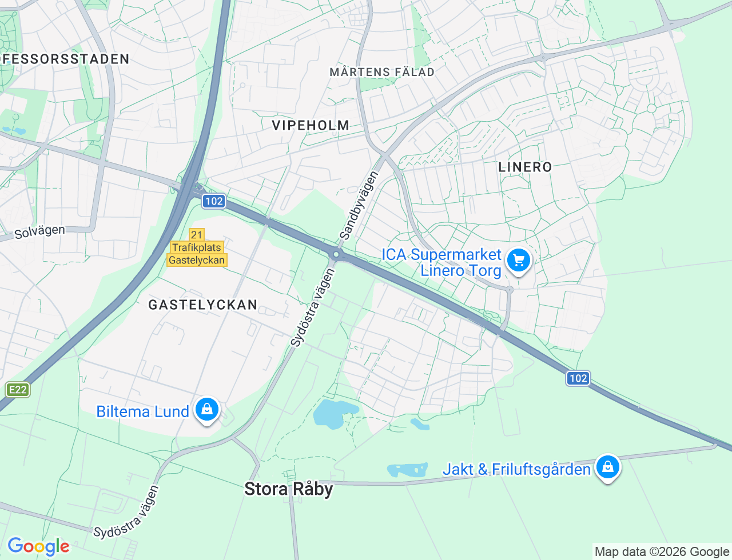Open the ICA Supermarket Linero Torg label
This screenshot has width=732, height=560.
click(x=441, y=262)
